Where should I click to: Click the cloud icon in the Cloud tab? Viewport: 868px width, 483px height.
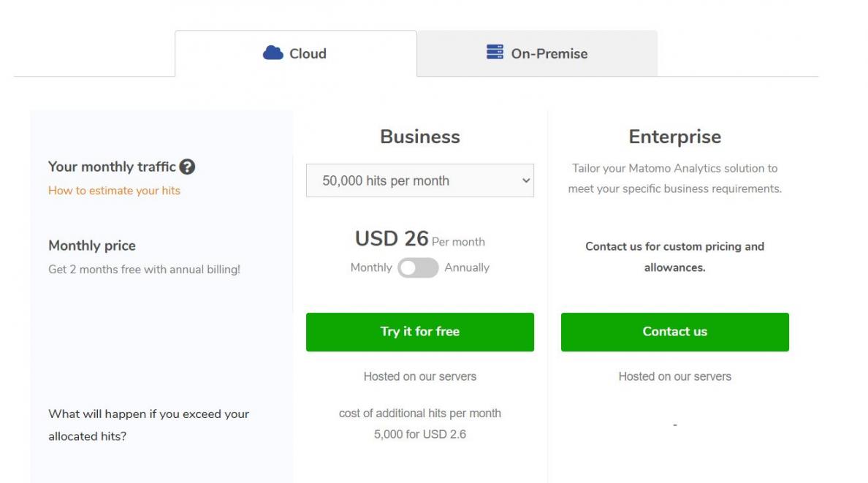273,53
